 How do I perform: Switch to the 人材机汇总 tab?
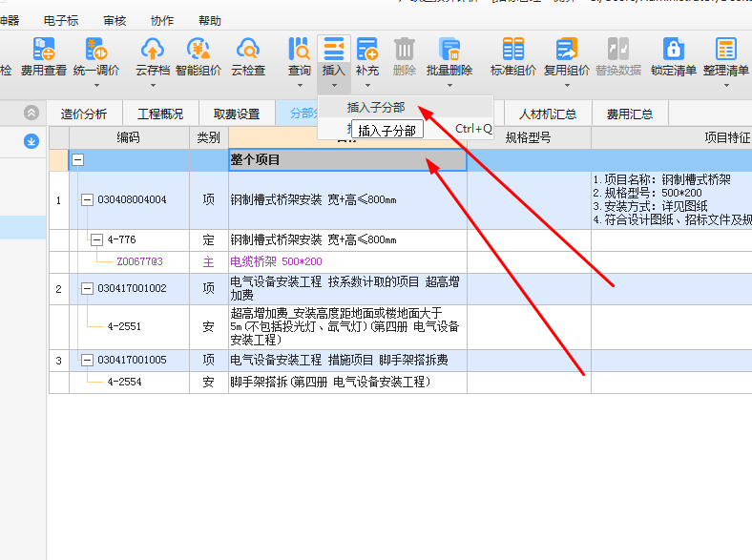click(x=548, y=114)
